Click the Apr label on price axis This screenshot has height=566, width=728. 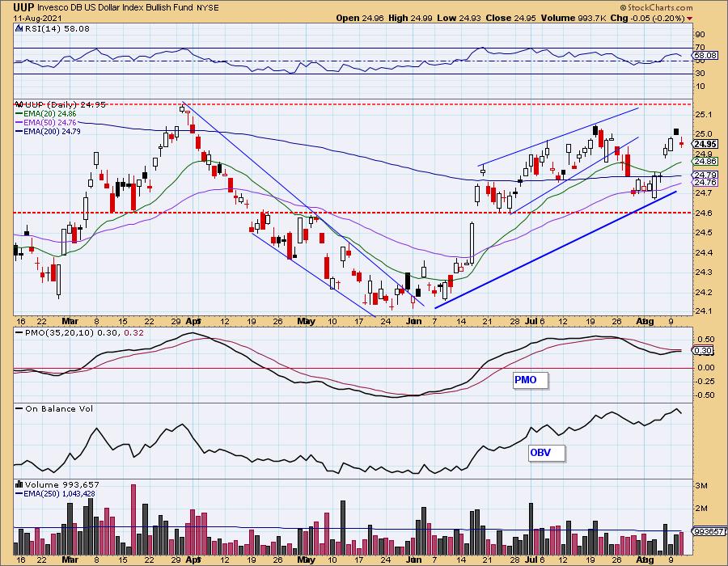[193, 321]
